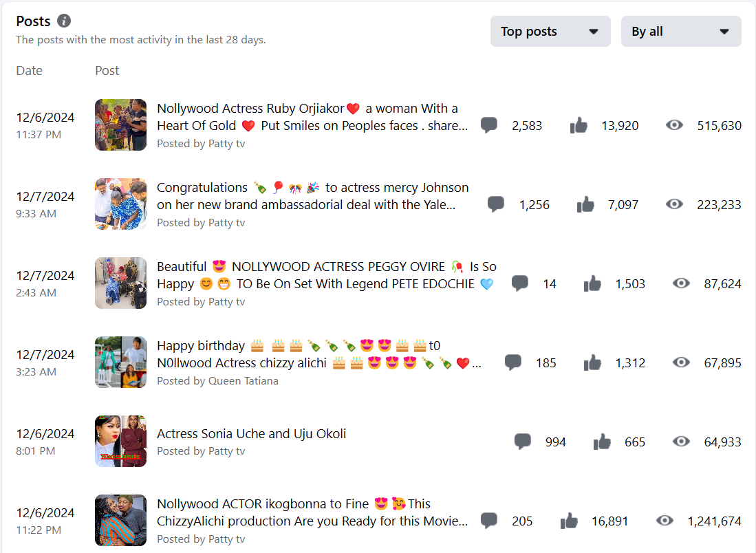The height and width of the screenshot is (553, 756).
Task: Open the Top posts dropdown
Action: (550, 32)
